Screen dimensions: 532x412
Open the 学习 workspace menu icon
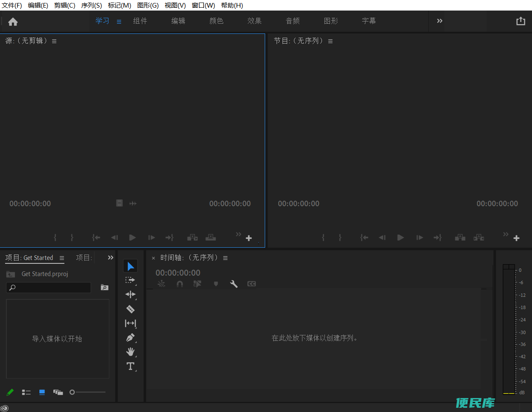[119, 22]
